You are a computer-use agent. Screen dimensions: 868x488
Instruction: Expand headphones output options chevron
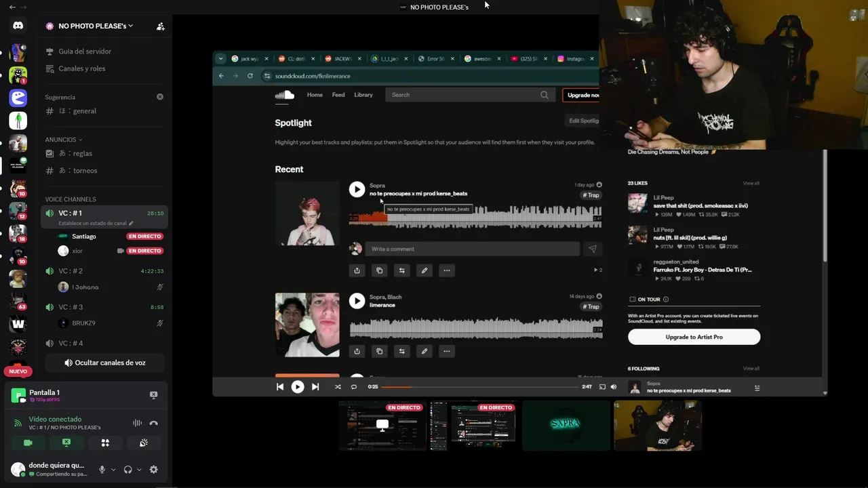pos(139,470)
